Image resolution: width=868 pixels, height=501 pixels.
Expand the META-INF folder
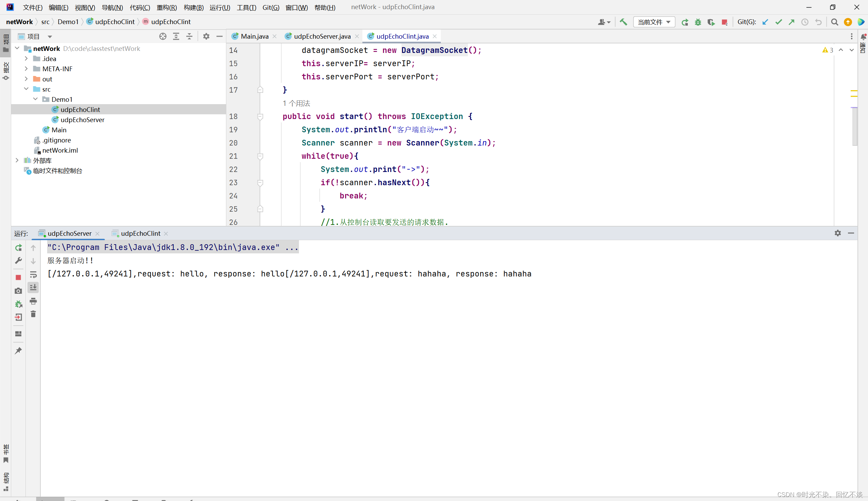click(26, 69)
